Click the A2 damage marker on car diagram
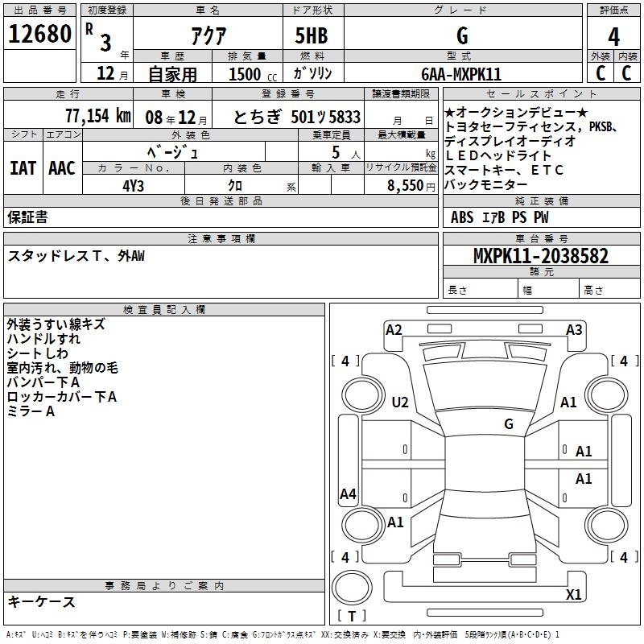 click(x=394, y=329)
